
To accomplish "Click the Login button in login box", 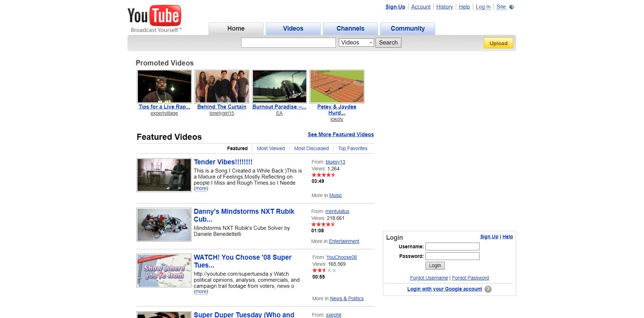I will (x=435, y=265).
